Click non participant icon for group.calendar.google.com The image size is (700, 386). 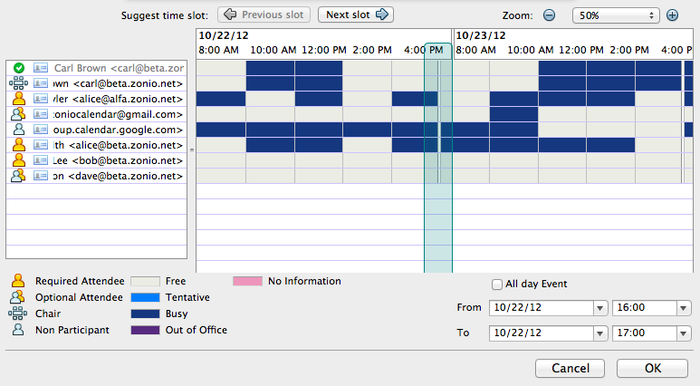18,129
